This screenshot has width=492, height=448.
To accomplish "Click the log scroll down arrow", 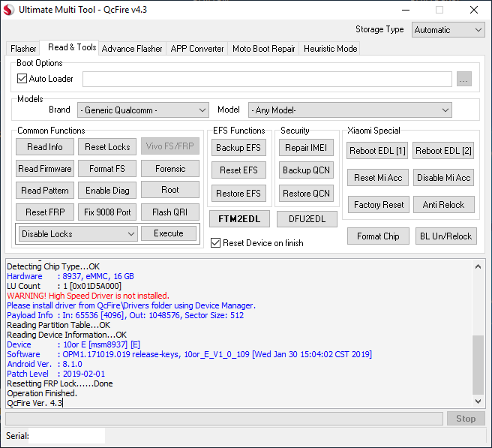I will (478, 401).
